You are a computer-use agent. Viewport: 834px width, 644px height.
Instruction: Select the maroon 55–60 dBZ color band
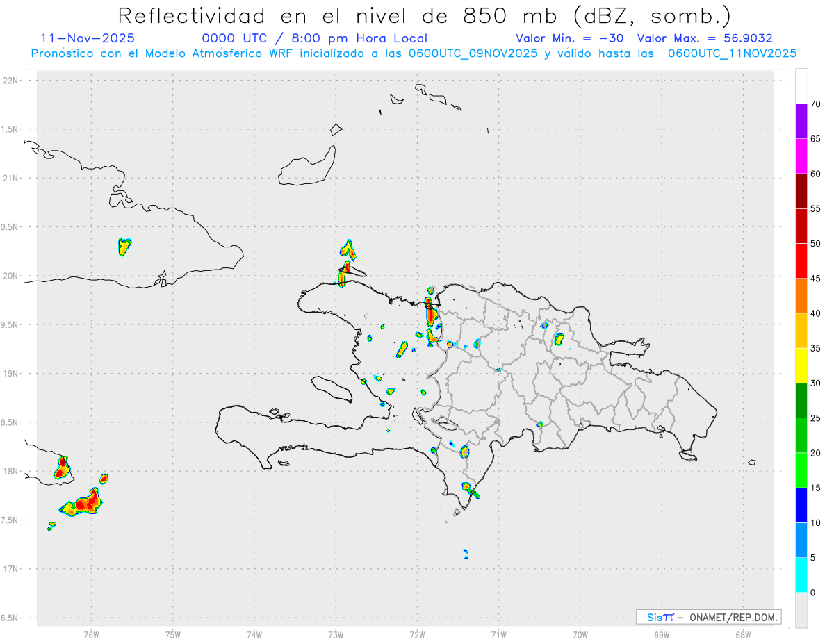pyautogui.click(x=801, y=191)
